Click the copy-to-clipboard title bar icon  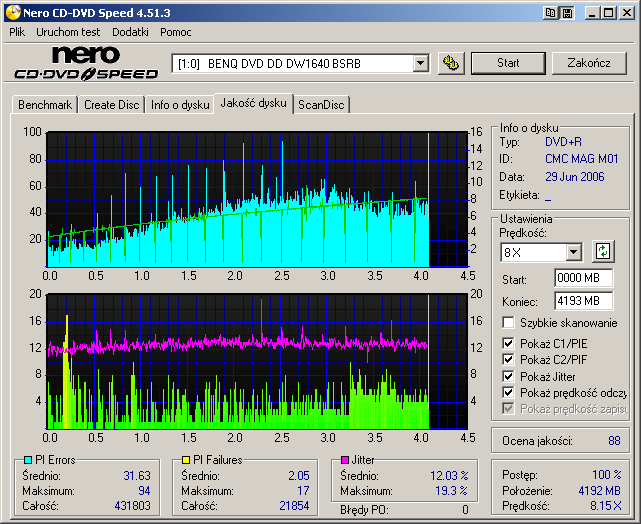tap(550, 13)
